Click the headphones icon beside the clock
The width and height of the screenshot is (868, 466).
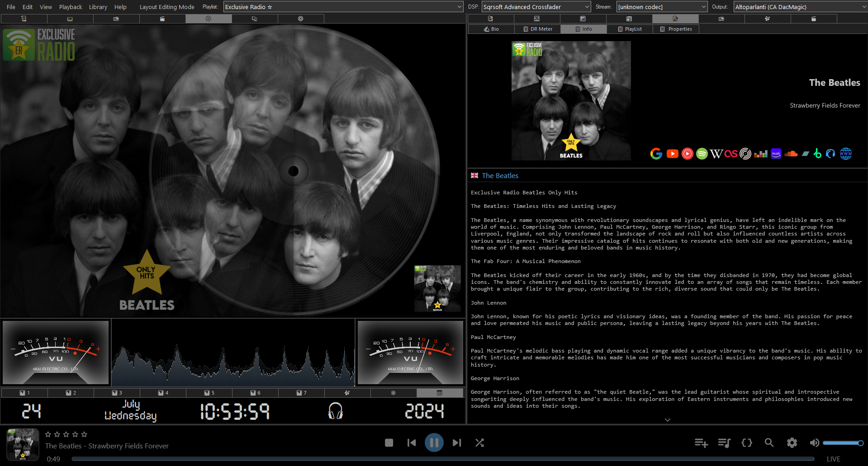click(335, 411)
